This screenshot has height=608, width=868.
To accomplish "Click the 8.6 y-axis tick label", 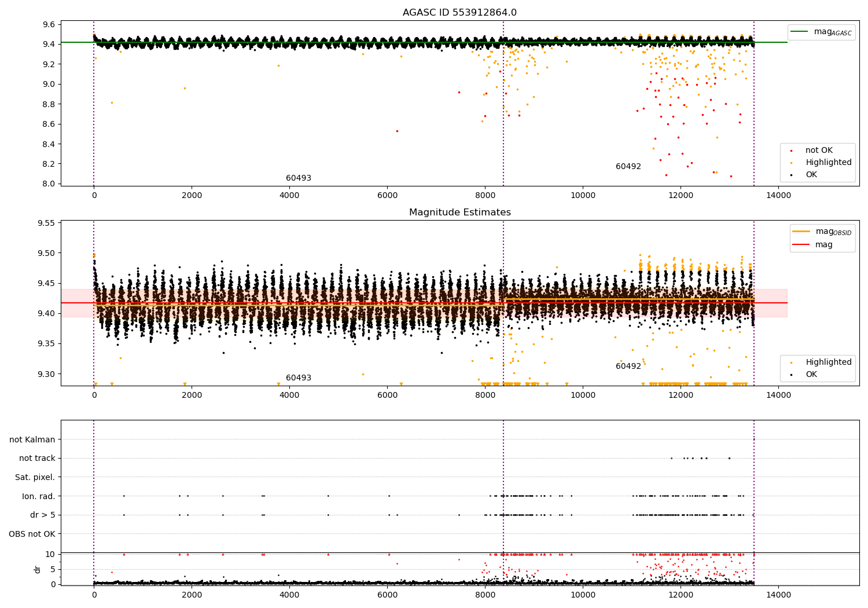I will pyautogui.click(x=49, y=124).
